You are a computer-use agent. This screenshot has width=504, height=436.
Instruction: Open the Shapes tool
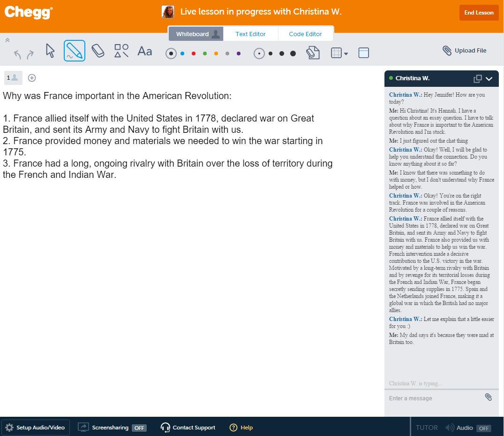pyautogui.click(x=121, y=51)
